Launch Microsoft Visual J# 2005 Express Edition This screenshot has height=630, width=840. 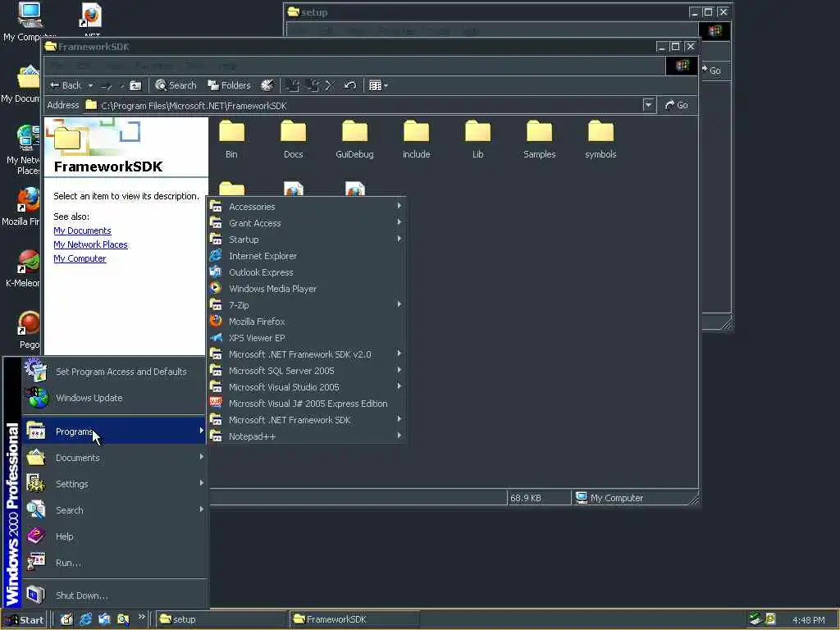307,404
